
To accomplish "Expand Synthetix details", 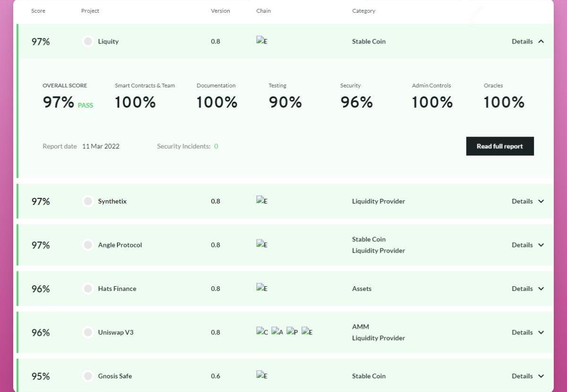I will tap(528, 201).
